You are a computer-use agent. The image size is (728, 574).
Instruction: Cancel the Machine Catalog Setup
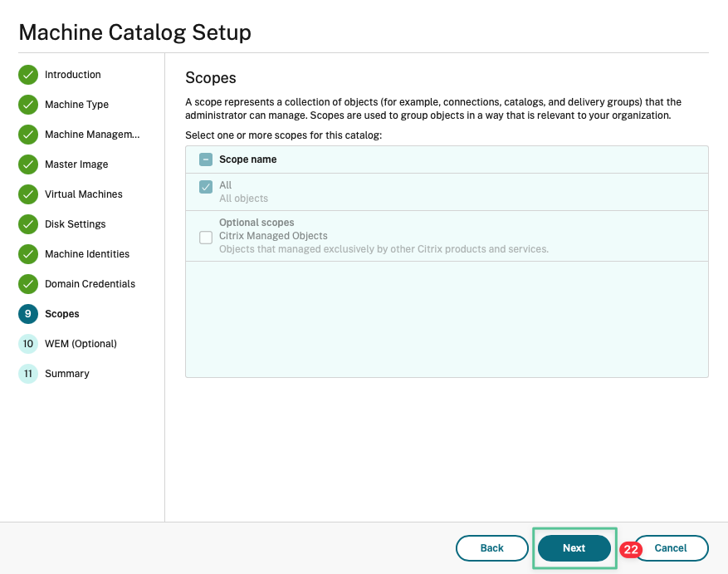[x=671, y=548]
